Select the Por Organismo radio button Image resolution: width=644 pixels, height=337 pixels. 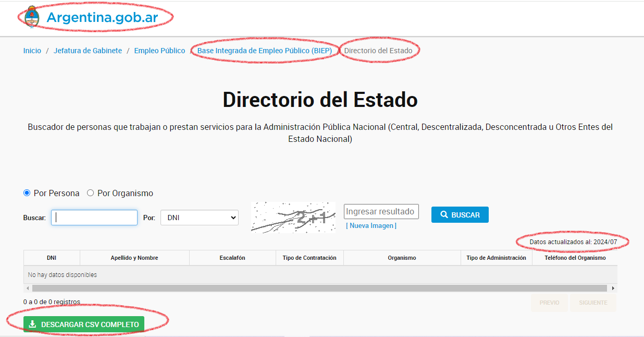click(x=90, y=193)
